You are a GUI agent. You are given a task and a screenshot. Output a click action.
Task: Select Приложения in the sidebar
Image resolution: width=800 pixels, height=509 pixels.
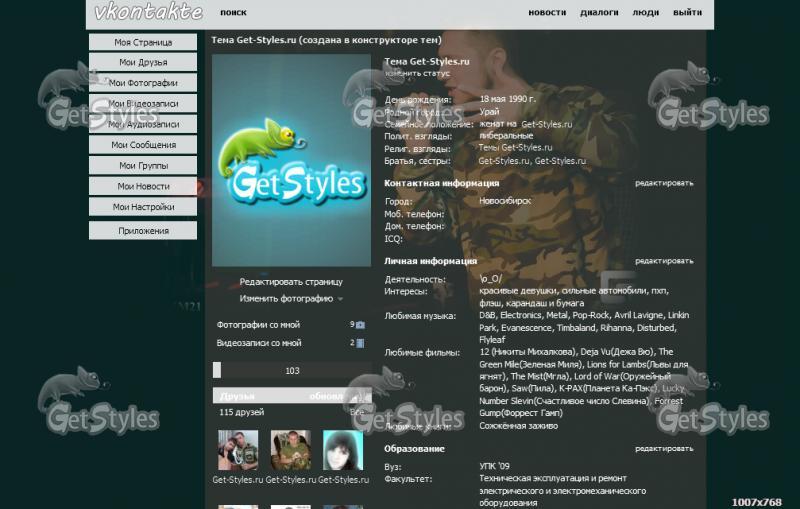(x=143, y=231)
